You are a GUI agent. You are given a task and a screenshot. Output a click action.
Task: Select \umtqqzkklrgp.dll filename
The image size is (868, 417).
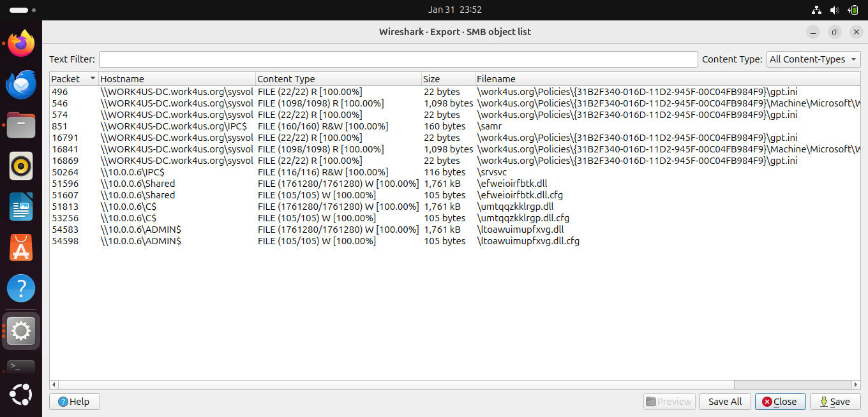tap(516, 207)
